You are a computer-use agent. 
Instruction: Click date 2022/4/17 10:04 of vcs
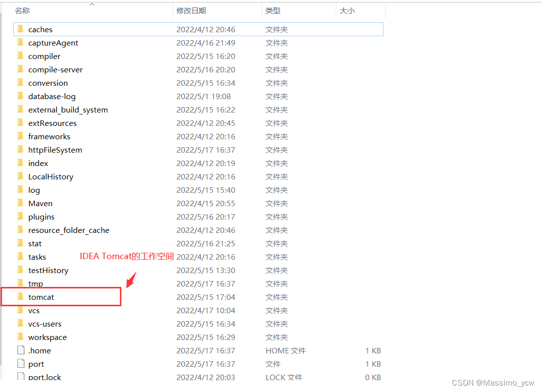pyautogui.click(x=206, y=310)
